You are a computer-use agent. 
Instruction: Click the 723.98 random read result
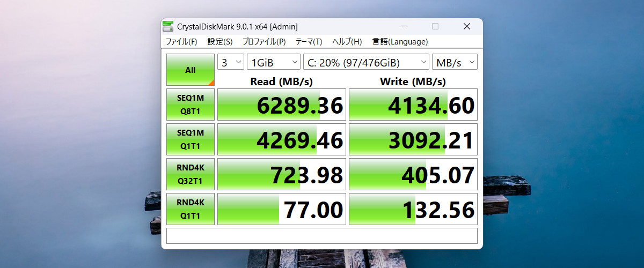click(282, 174)
